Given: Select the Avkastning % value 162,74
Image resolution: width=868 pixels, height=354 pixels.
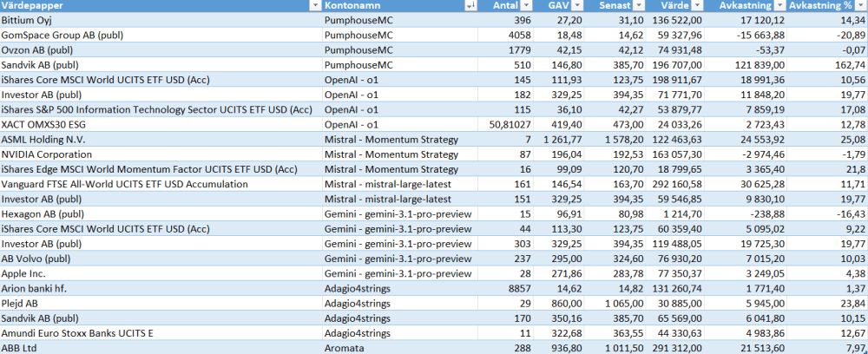Looking at the screenshot, I should (x=827, y=65).
